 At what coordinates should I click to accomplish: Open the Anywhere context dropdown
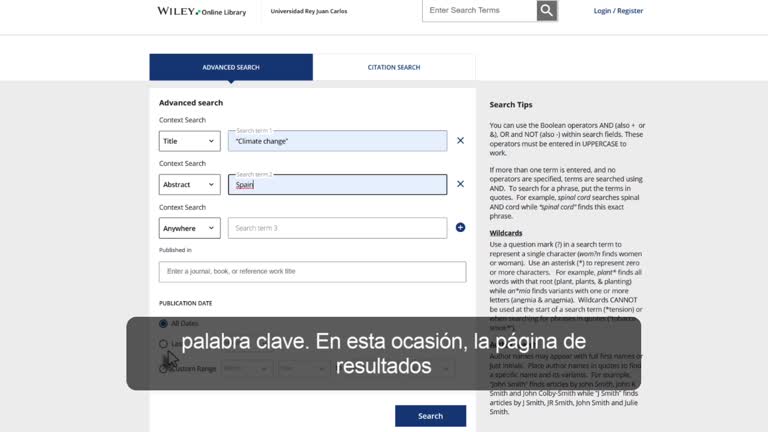(x=190, y=228)
